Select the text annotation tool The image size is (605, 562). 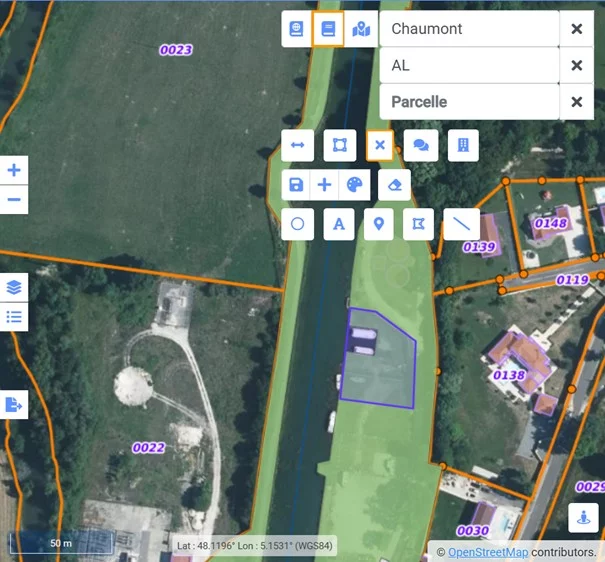tap(339, 224)
